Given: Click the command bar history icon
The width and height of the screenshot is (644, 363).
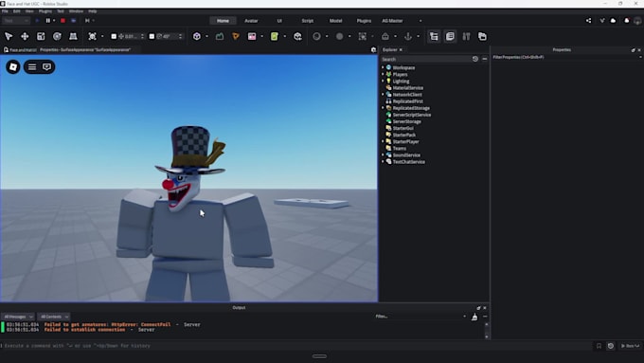Looking at the screenshot, I should (611, 346).
